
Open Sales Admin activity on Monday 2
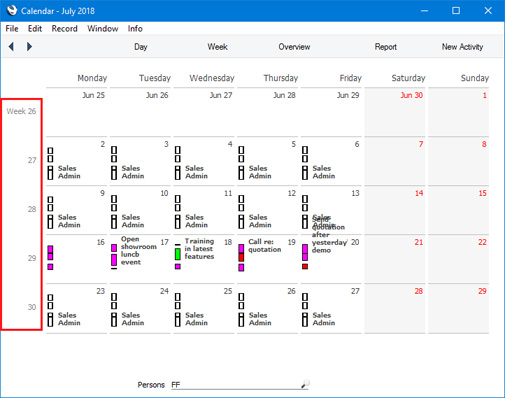(69, 172)
